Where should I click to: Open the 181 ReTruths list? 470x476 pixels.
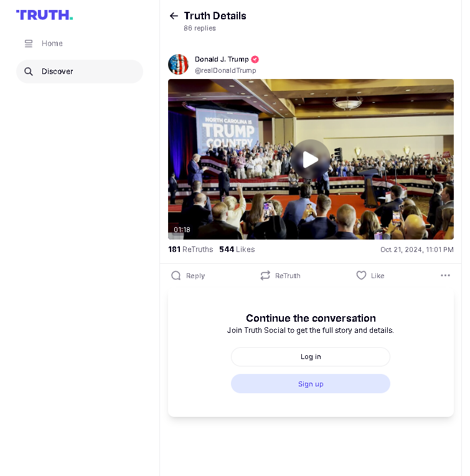(x=190, y=250)
